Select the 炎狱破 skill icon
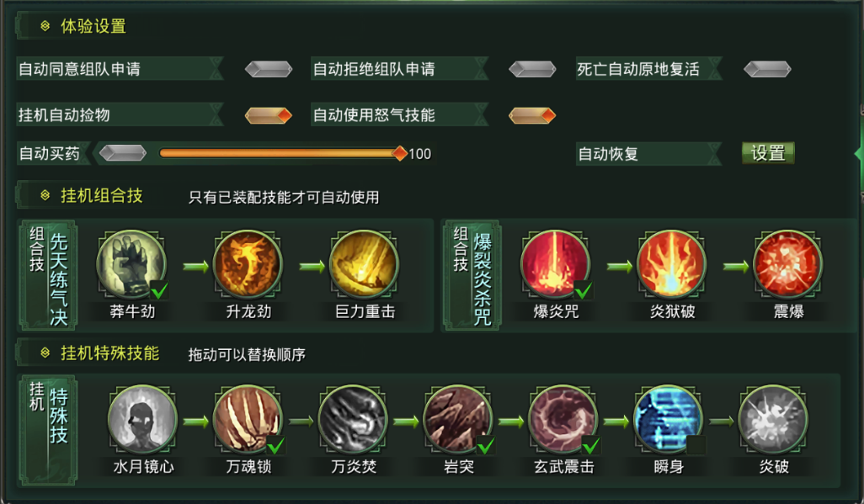Screen dimensions: 864x504 click(x=672, y=266)
